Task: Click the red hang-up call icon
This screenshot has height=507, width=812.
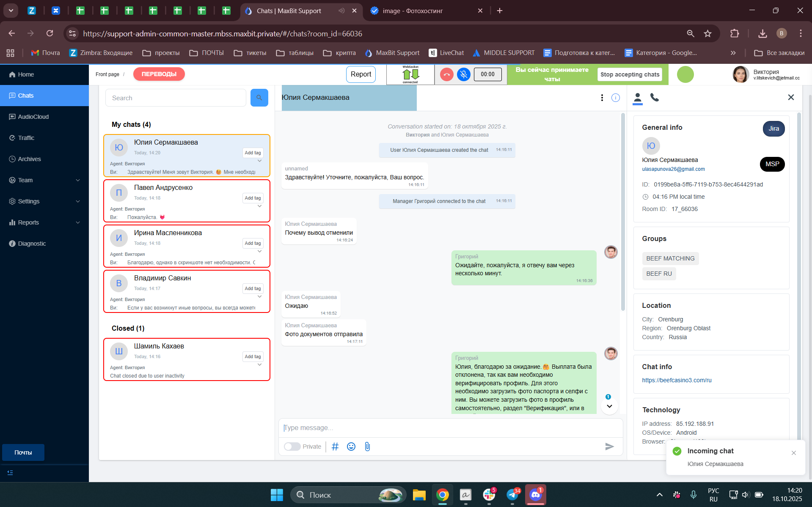Action: 446,74
